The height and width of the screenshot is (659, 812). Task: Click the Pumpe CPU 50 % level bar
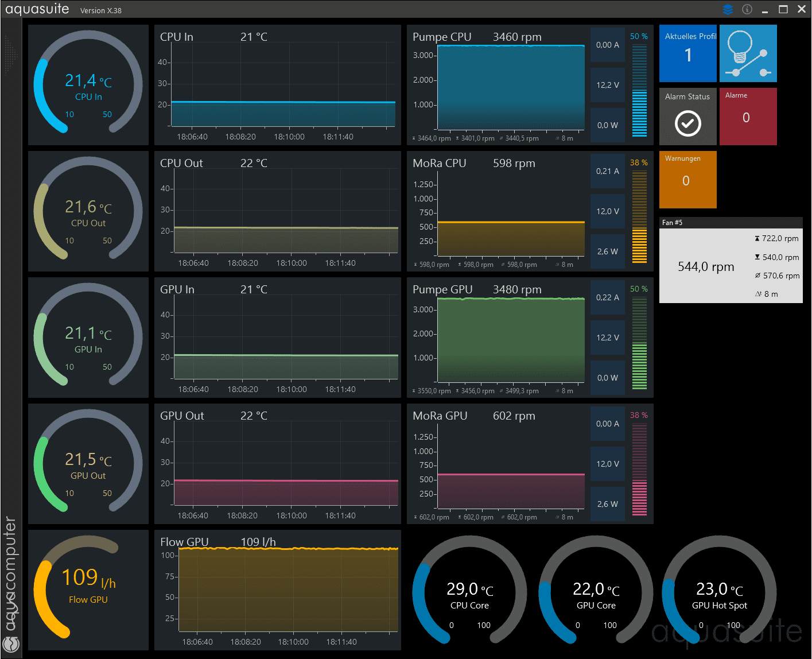tap(639, 90)
